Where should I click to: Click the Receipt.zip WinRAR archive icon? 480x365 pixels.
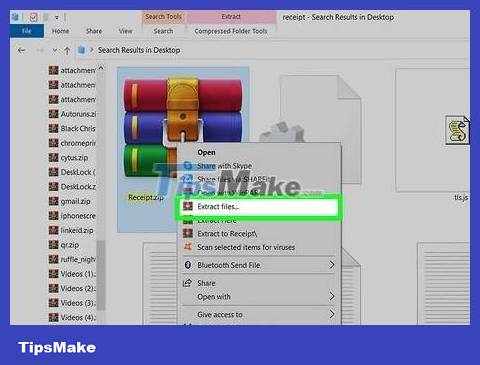tap(183, 127)
